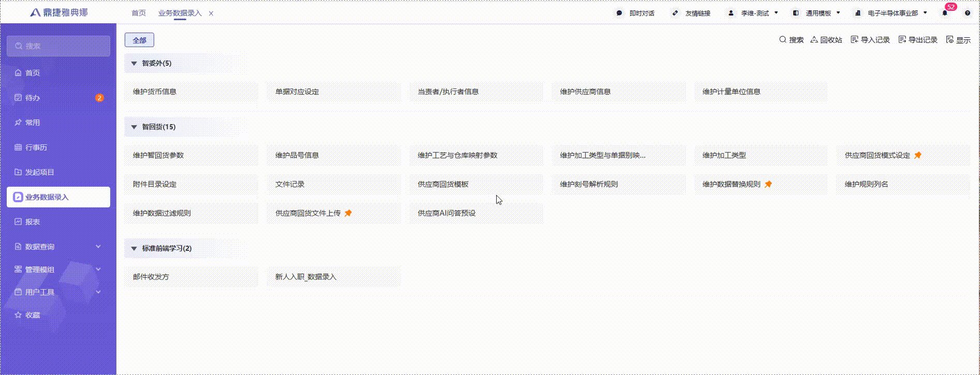Open the 显示 display settings icon

[949, 40]
